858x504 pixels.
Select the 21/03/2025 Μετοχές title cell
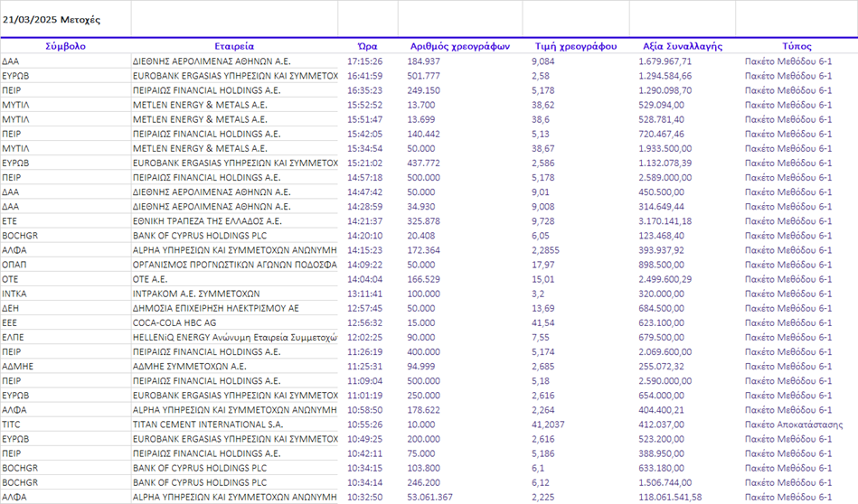click(52, 20)
